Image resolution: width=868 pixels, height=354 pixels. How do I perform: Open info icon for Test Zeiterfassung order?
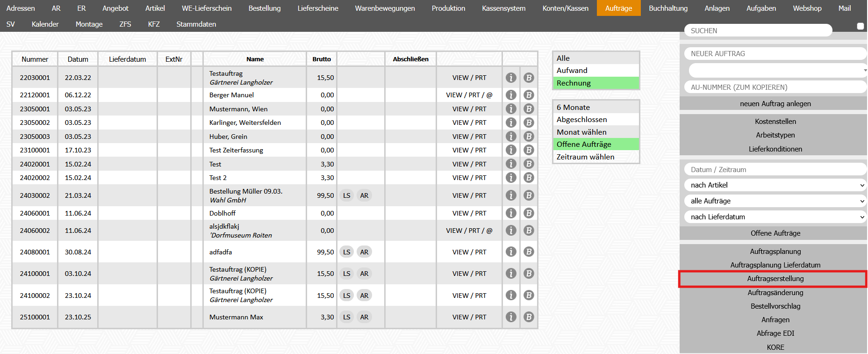(x=511, y=150)
